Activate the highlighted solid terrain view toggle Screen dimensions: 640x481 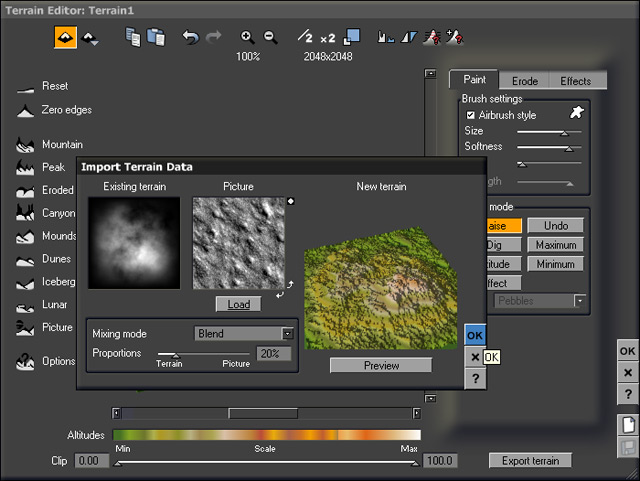65,37
